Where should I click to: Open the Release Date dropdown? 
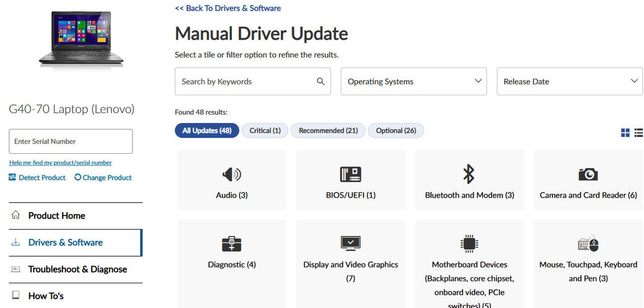click(570, 81)
